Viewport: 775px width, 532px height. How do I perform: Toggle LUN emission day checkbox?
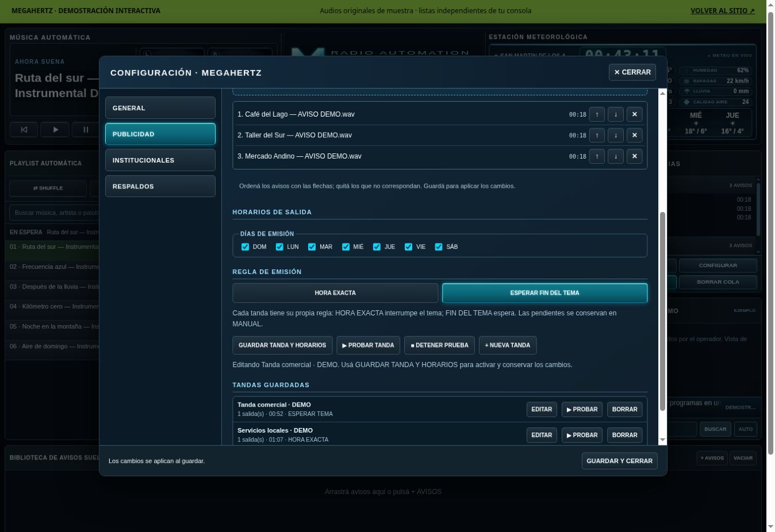pos(279,247)
